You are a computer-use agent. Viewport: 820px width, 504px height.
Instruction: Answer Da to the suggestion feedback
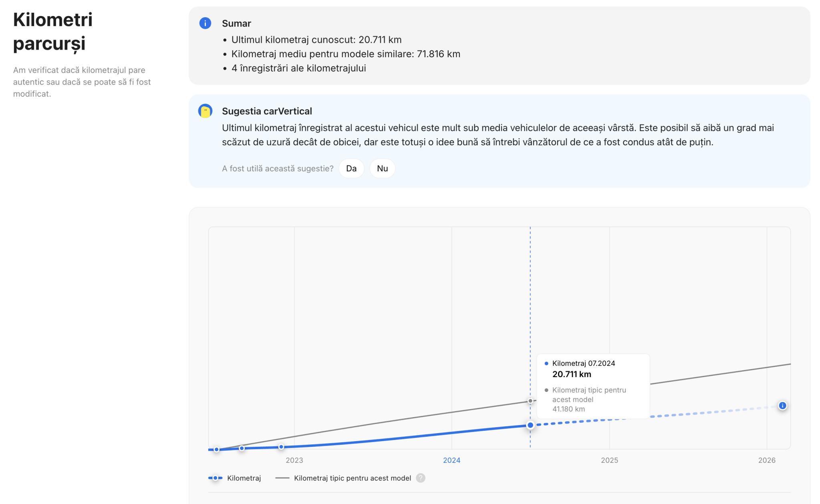pos(351,169)
